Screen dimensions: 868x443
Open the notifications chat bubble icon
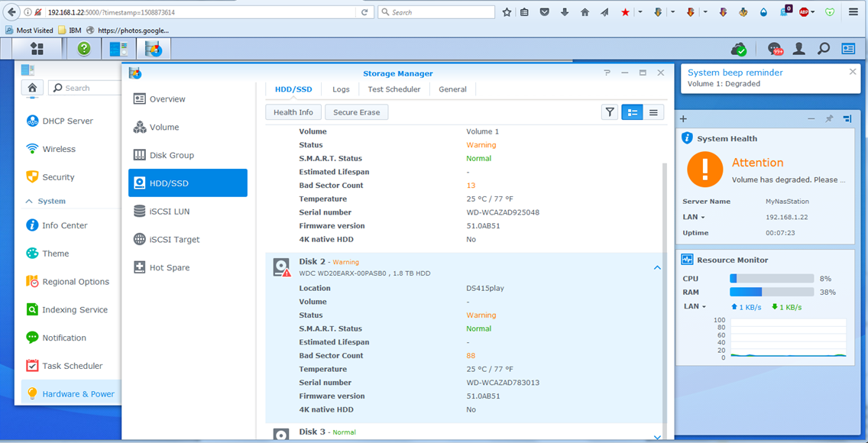775,49
